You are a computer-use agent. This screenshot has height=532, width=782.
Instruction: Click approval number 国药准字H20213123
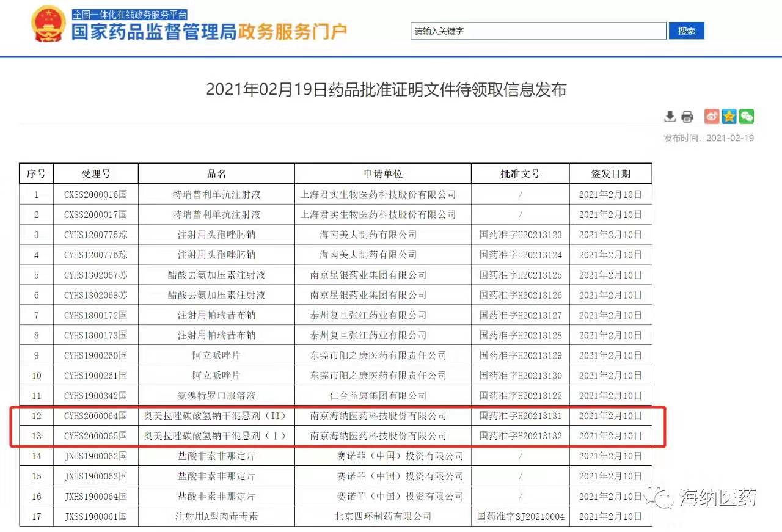521,235
